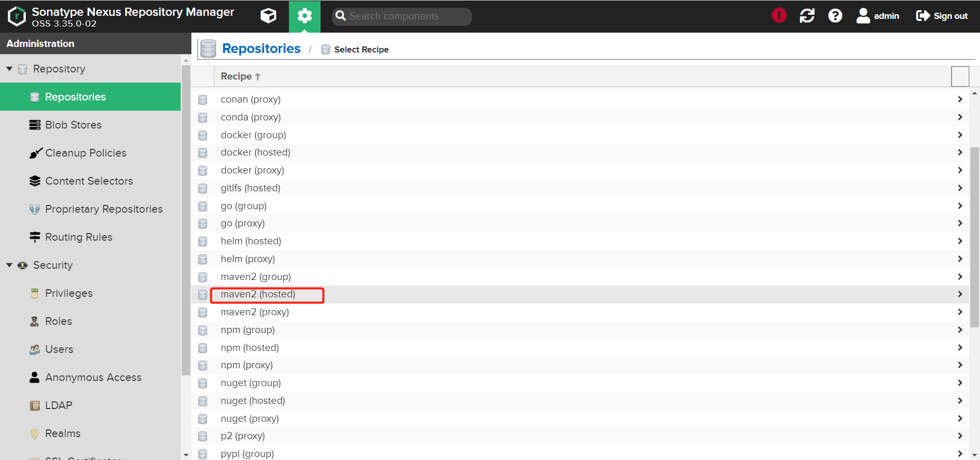
Task: Click the Roles icon in sidebar
Action: [35, 321]
